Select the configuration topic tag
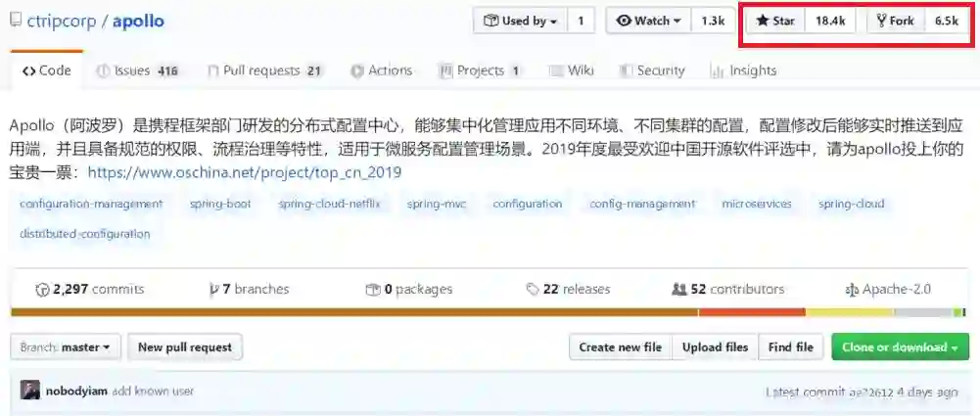 (528, 204)
